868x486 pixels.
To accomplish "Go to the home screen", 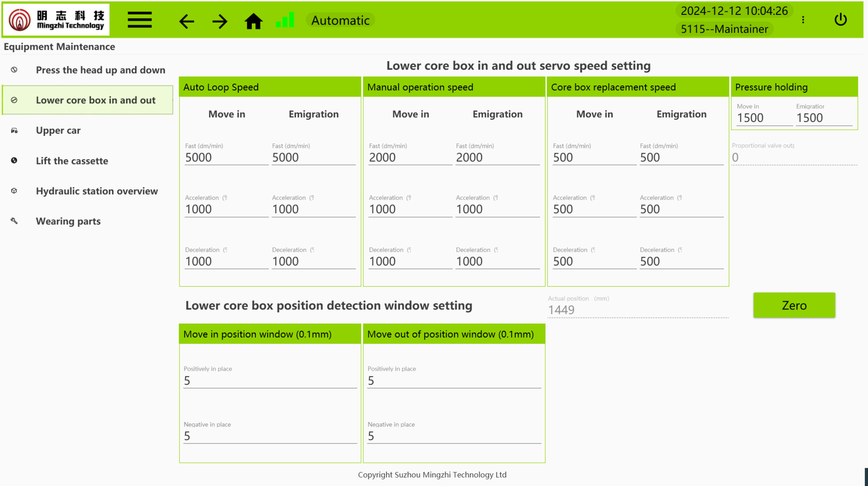I will [x=253, y=21].
